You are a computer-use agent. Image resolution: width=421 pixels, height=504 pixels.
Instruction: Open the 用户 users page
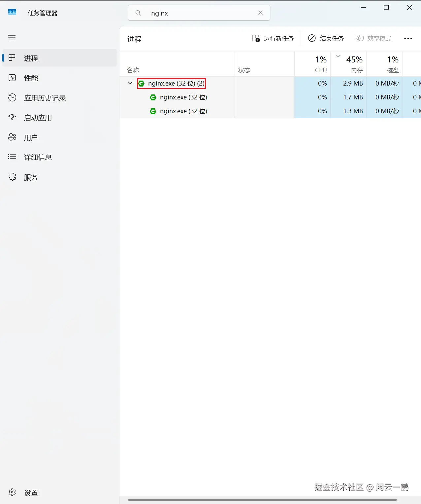tap(60, 137)
